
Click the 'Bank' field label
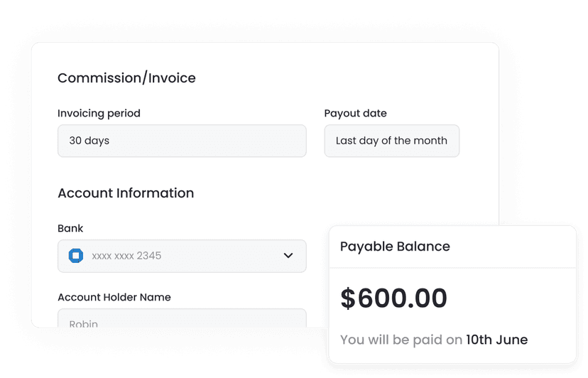click(70, 229)
